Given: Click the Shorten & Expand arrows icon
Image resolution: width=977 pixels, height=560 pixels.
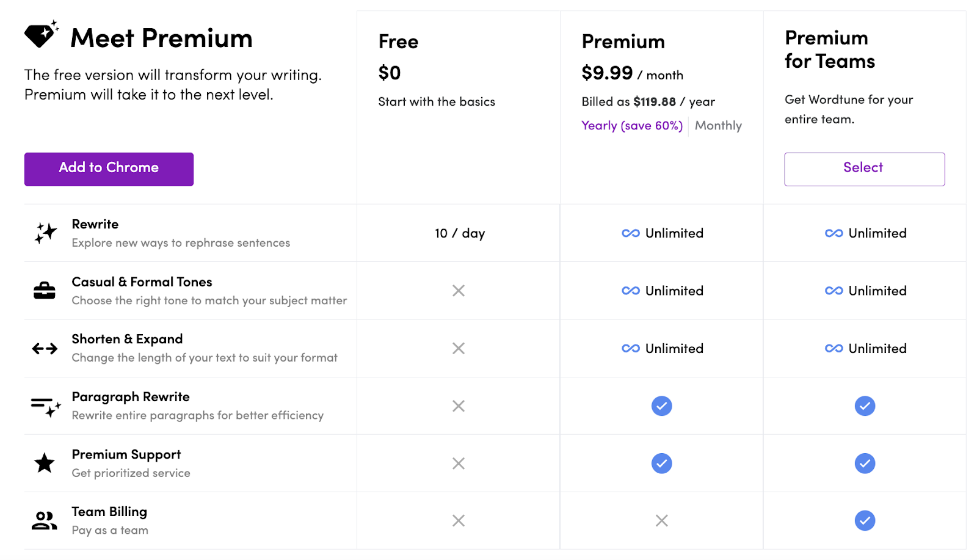Looking at the screenshot, I should (45, 348).
